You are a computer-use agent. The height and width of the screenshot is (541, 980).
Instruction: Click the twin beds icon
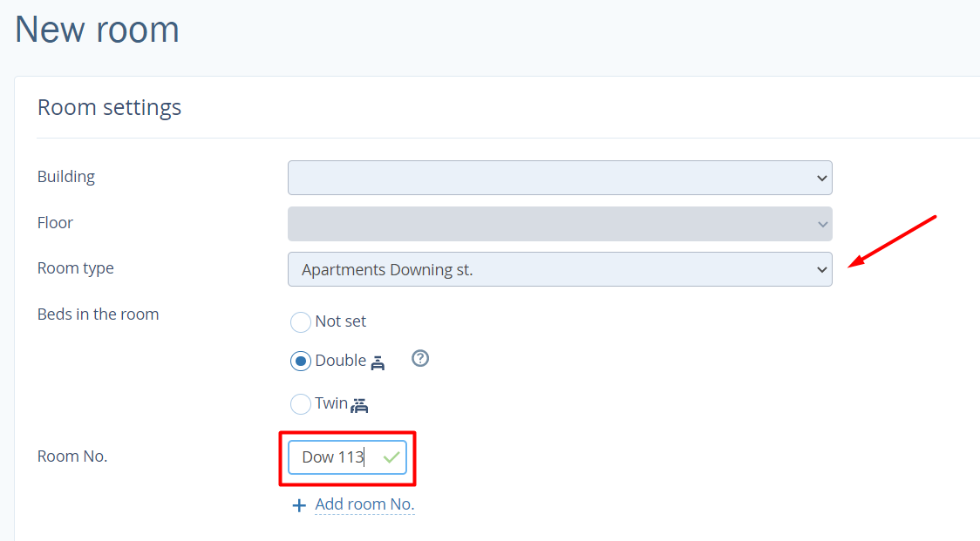point(359,405)
